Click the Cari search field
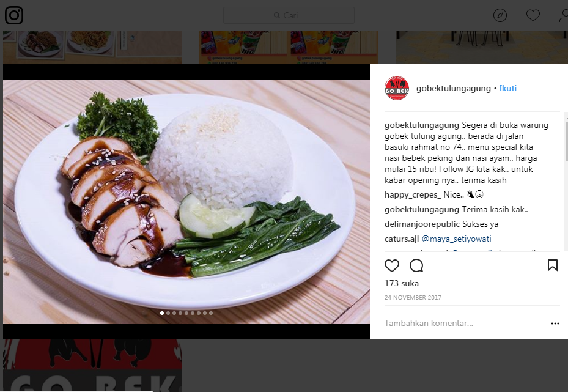The width and height of the screenshot is (568, 392). [x=289, y=15]
